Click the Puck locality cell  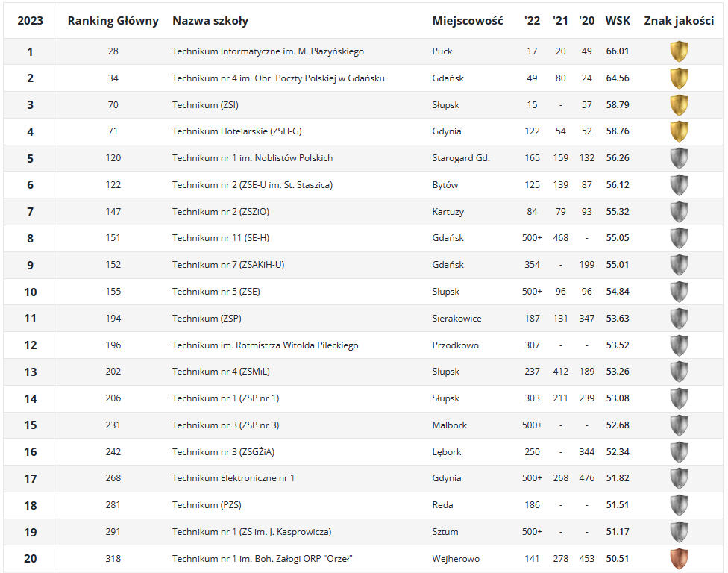click(x=442, y=51)
